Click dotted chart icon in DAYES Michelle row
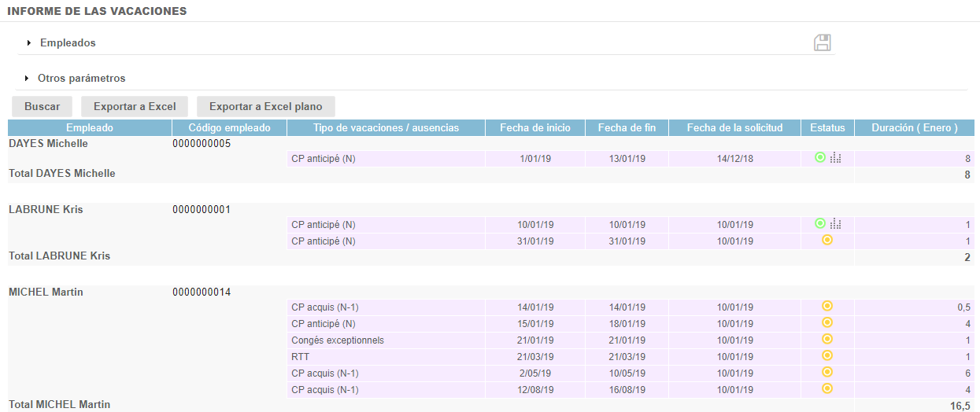The height and width of the screenshot is (412, 980). click(x=835, y=158)
